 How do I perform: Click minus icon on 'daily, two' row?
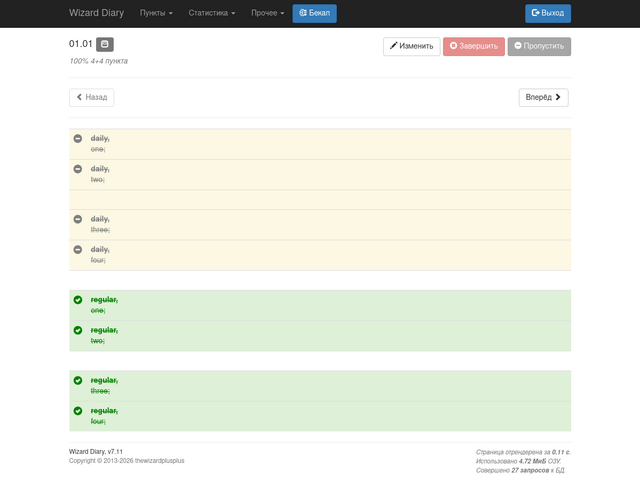(78, 169)
